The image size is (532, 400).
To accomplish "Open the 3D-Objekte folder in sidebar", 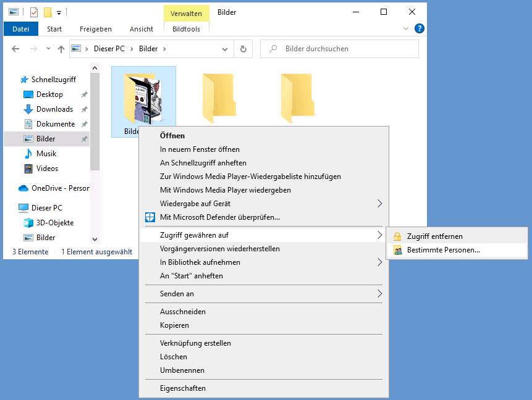I will pos(54,223).
